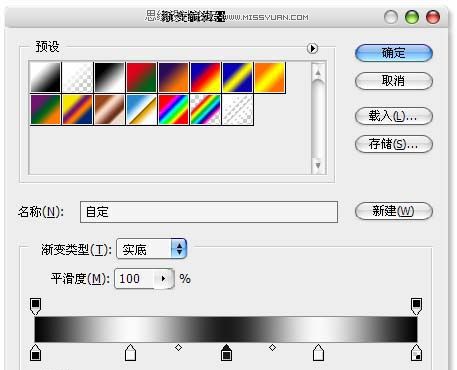Select the transparent rainbow gradient preset
Viewport: 457px width, 370px height.
click(x=206, y=109)
